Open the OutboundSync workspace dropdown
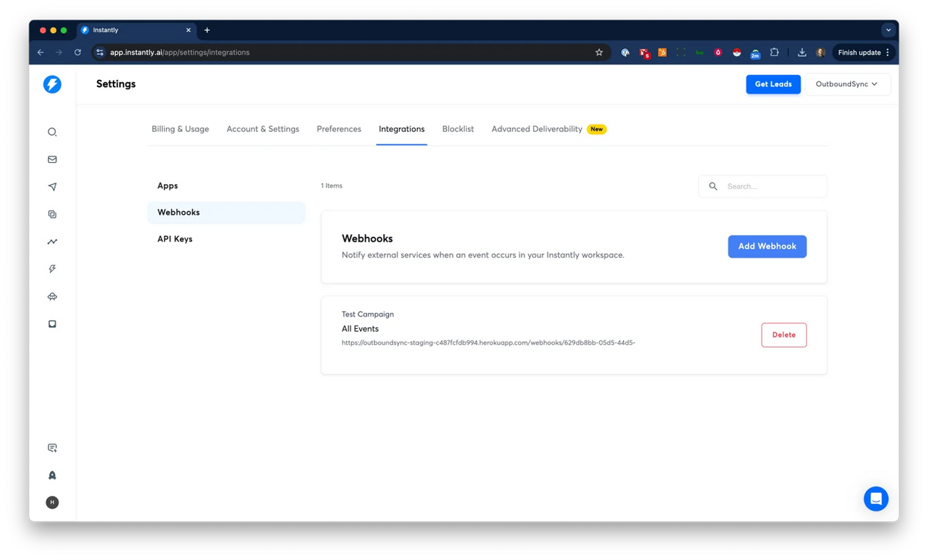Viewport: 928px width, 560px height. 848,83
